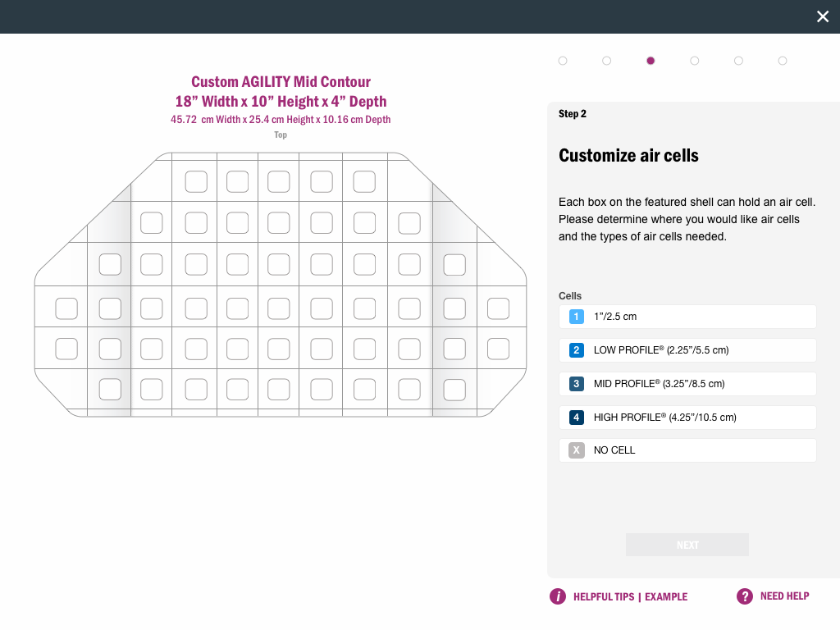Select the number 4 High Profile badge
Viewport: 840px width, 630px height.
pos(577,418)
